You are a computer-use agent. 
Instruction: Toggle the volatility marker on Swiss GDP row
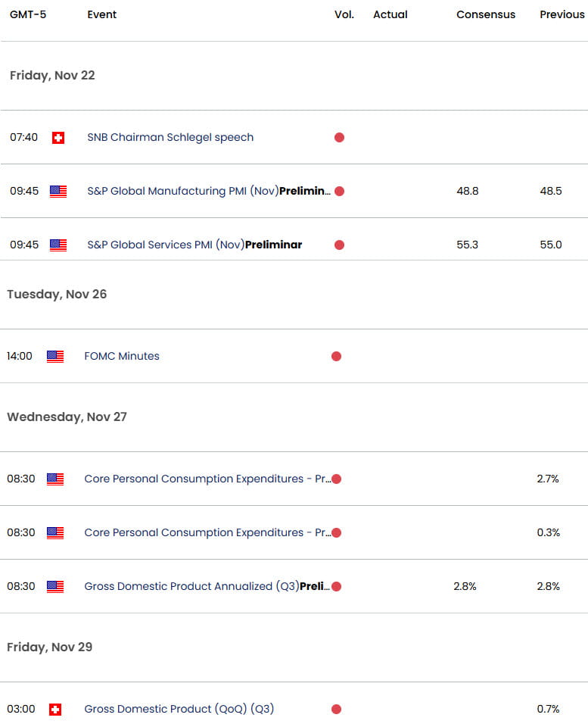pyautogui.click(x=336, y=709)
